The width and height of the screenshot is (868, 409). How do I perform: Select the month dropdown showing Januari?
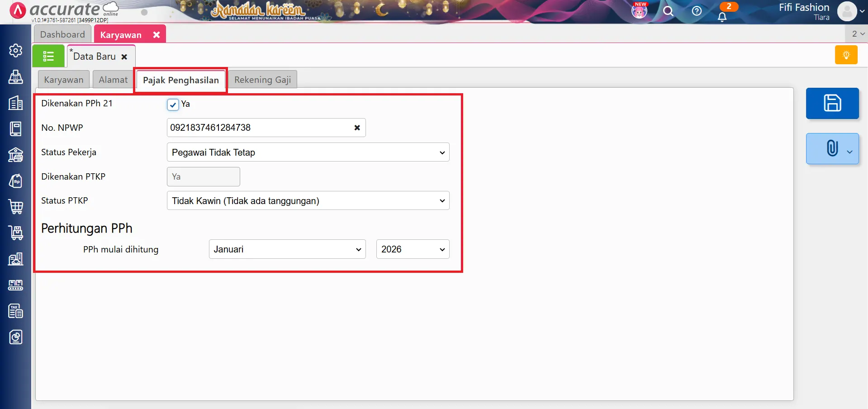(x=287, y=249)
